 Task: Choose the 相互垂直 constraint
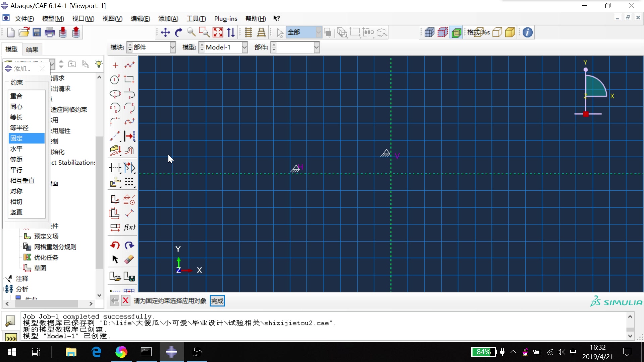pyautogui.click(x=26, y=181)
